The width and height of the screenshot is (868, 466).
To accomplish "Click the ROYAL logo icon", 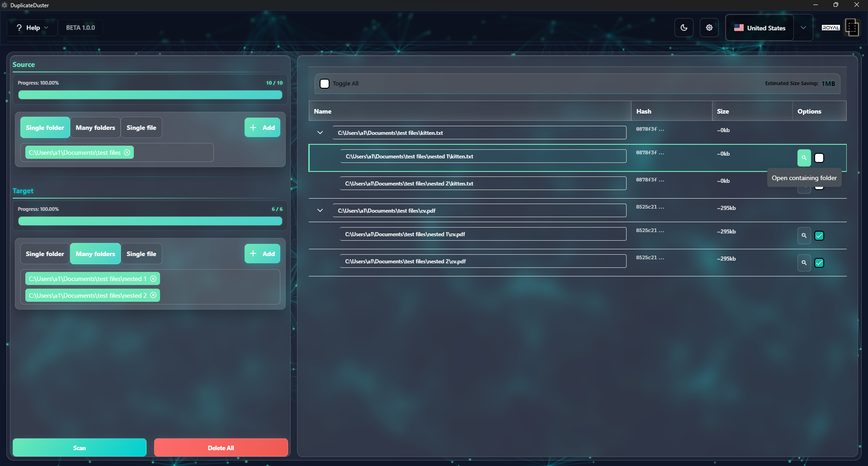I will [852, 27].
